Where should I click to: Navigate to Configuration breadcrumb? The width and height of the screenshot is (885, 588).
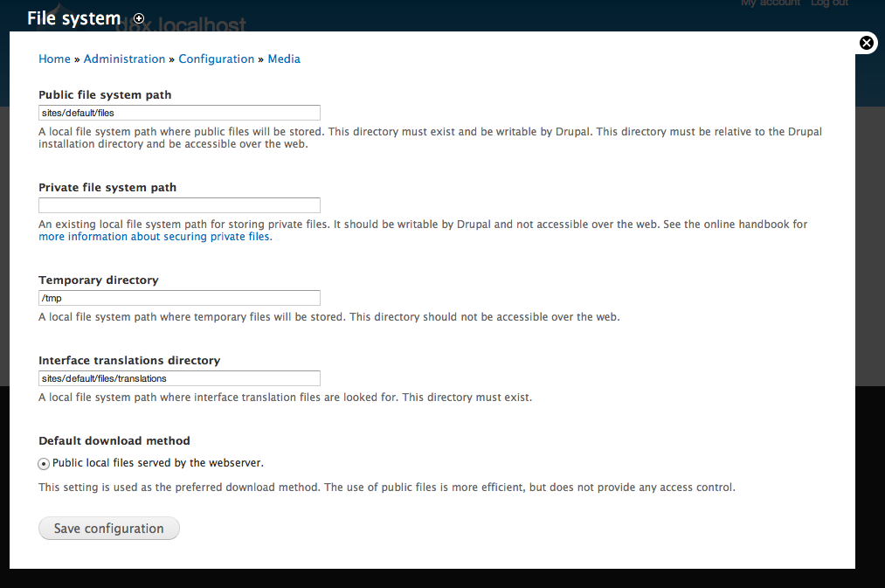[x=216, y=59]
